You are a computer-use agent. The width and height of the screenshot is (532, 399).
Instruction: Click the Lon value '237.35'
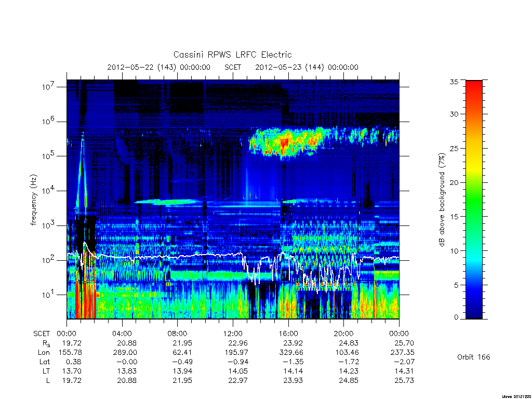pyautogui.click(x=403, y=353)
